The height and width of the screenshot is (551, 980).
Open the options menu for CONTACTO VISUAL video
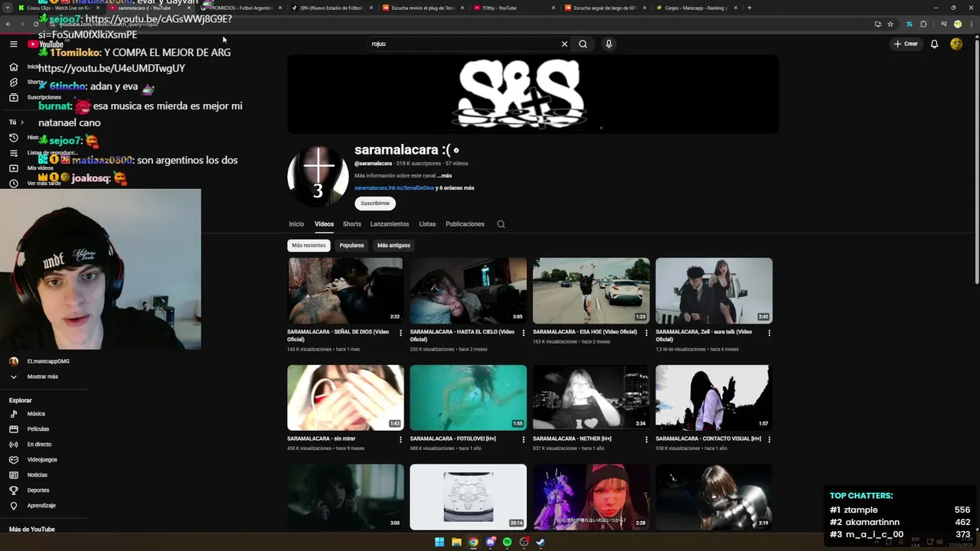click(x=769, y=440)
